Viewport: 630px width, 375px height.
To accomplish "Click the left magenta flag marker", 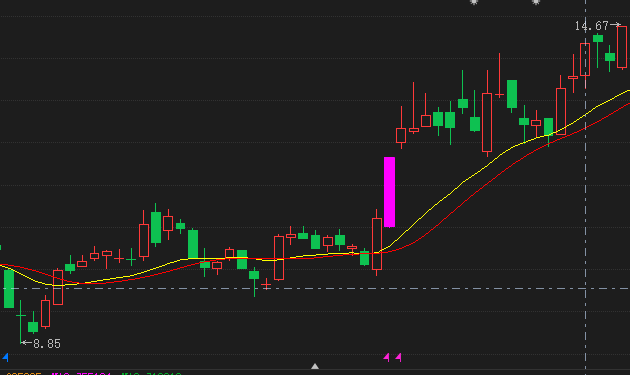I will click(387, 357).
